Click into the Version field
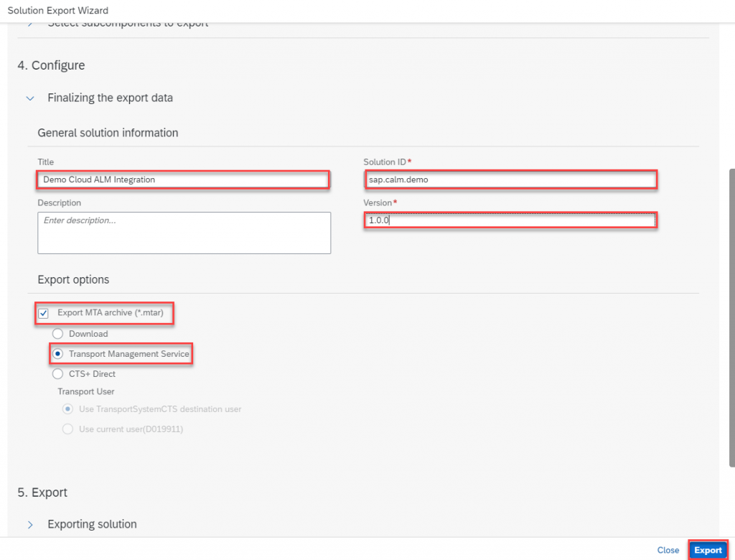Viewport: 735px width, 560px height. (x=510, y=220)
